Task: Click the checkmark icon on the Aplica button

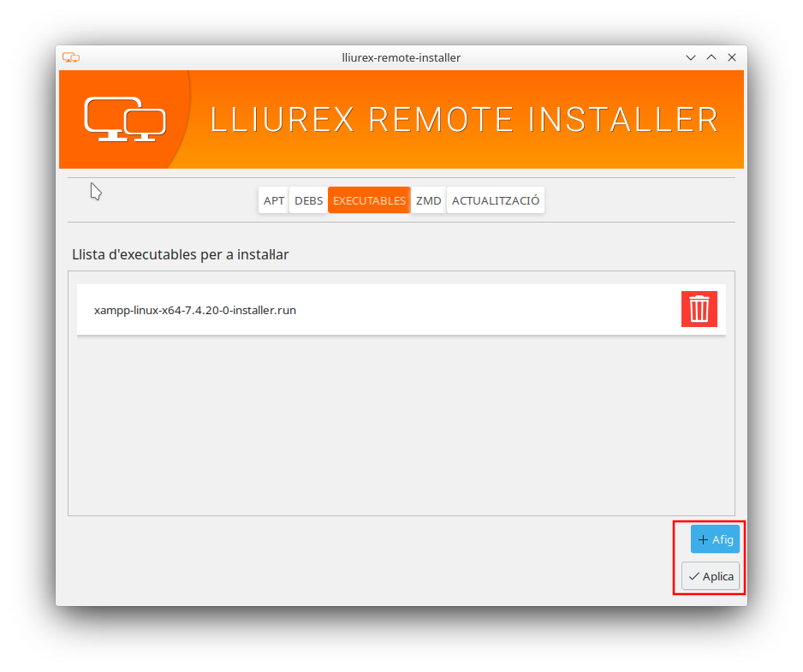Action: (693, 577)
